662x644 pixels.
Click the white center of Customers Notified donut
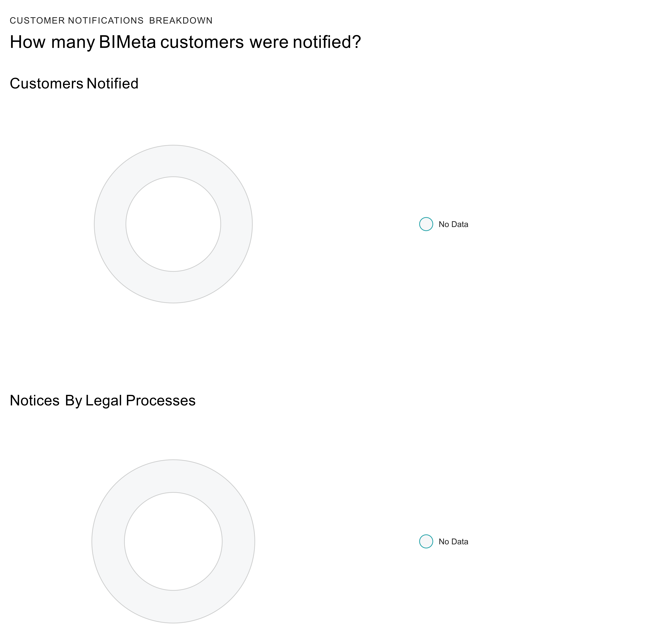click(173, 224)
